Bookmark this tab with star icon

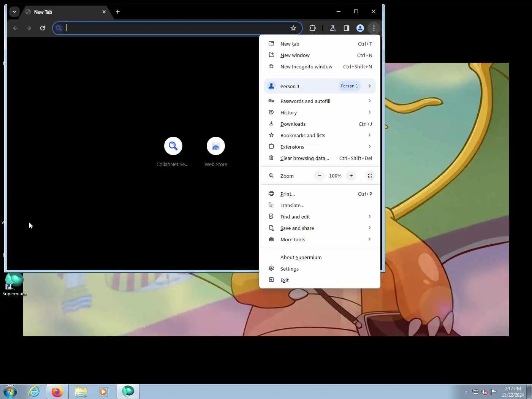pyautogui.click(x=293, y=28)
